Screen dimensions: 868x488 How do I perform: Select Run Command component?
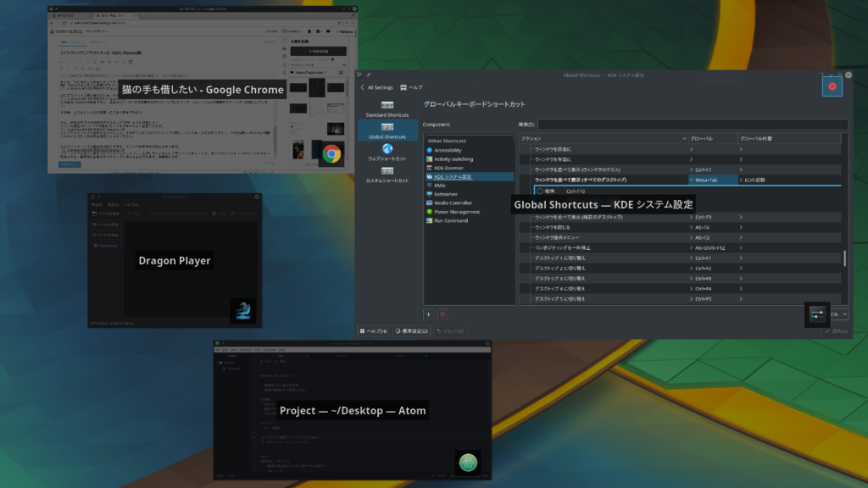click(x=468, y=220)
